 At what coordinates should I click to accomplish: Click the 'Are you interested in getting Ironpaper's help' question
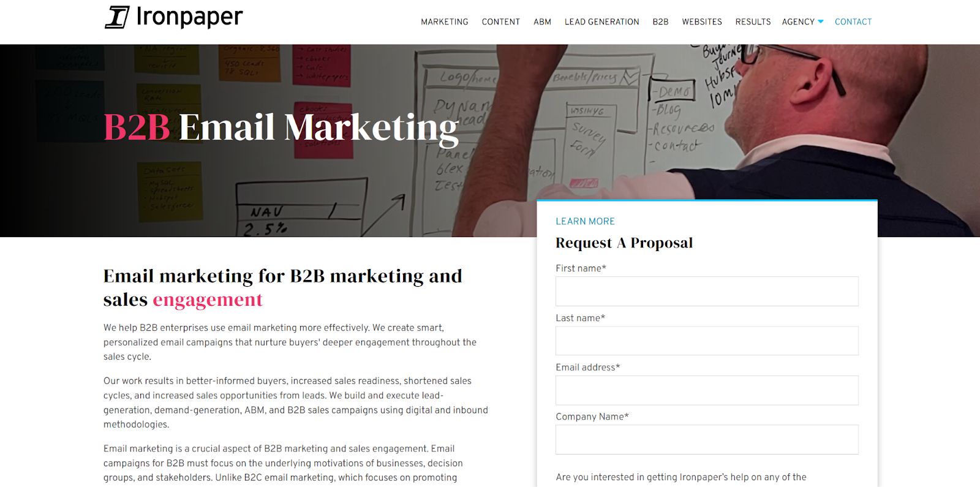681,477
